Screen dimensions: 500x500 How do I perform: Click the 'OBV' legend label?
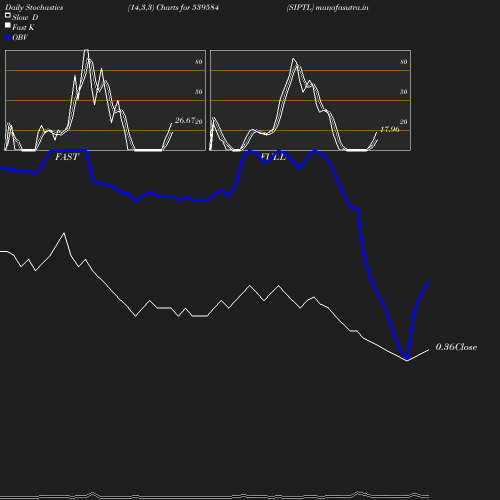coord(20,38)
